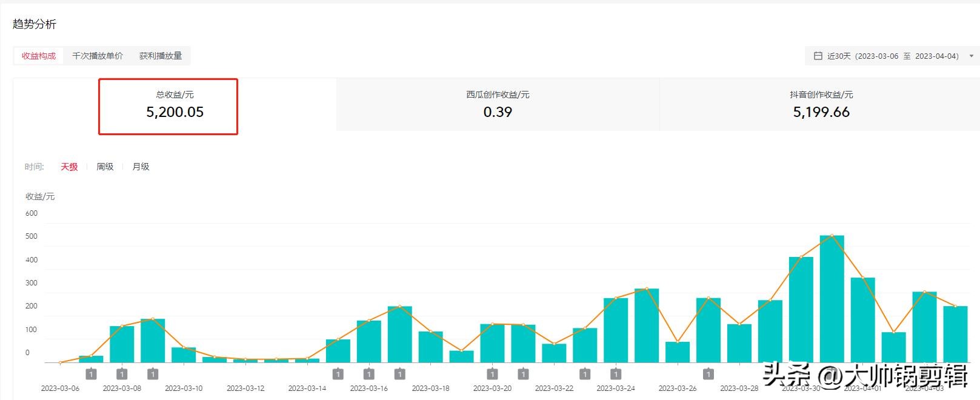Set time granularity to 天级
Viewport: 980px width, 400px height.
coord(69,167)
